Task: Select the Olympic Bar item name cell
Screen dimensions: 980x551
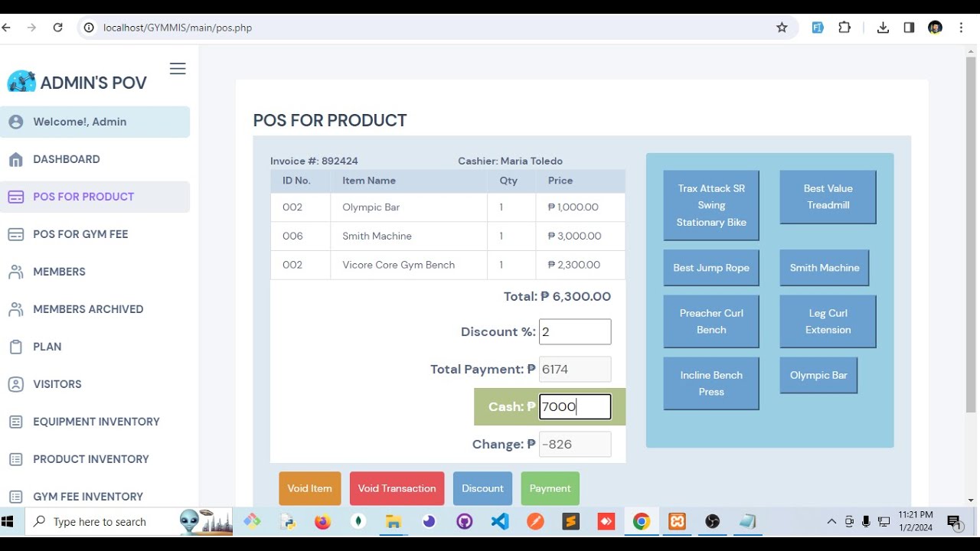Action: point(409,207)
